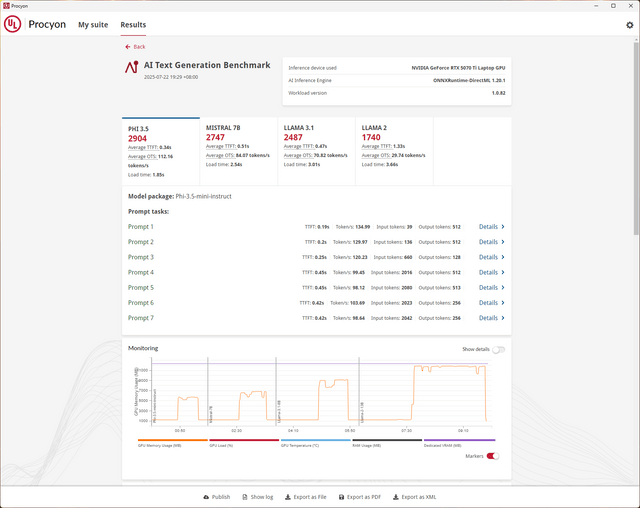Click the Prompt 1 label
Viewport: 640px width, 508px height.
pyautogui.click(x=141, y=227)
